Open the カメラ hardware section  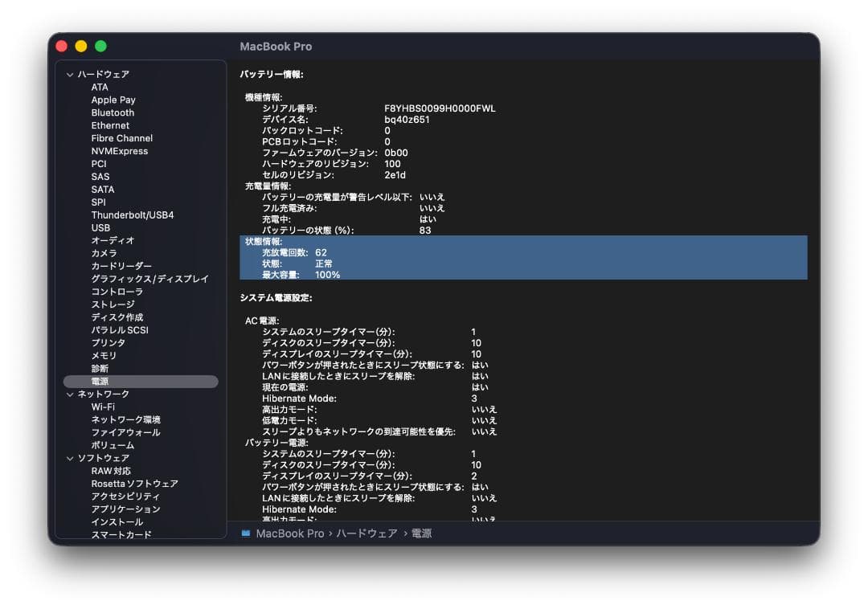[x=104, y=253]
